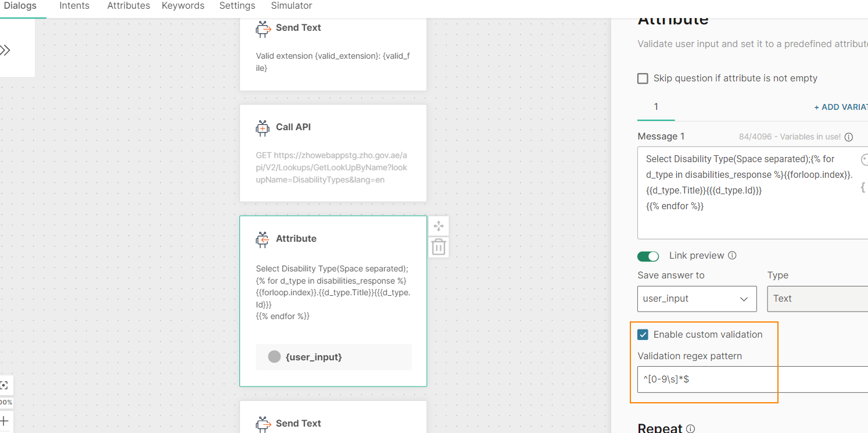
Task: Click the Call API block robot icon
Action: [x=263, y=128]
